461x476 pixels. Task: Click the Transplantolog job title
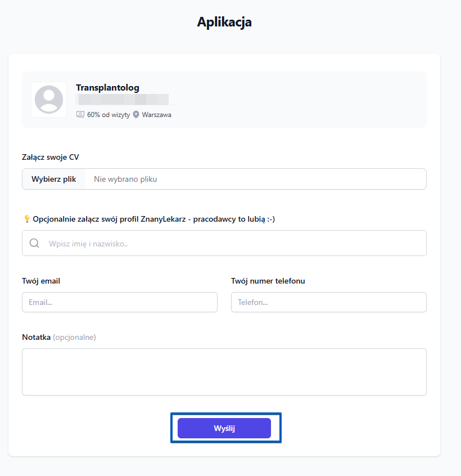tap(107, 87)
